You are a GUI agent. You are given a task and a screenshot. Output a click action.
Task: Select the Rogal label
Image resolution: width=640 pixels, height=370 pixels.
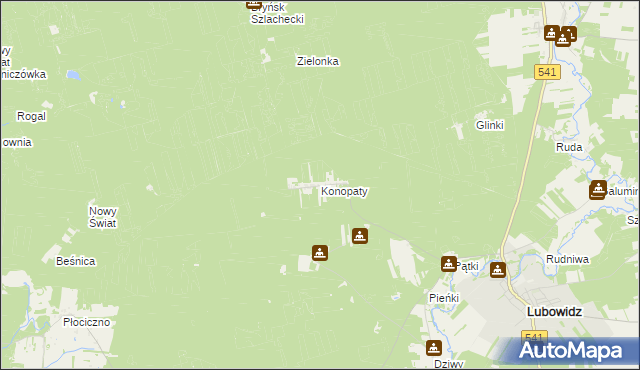pos(31,116)
